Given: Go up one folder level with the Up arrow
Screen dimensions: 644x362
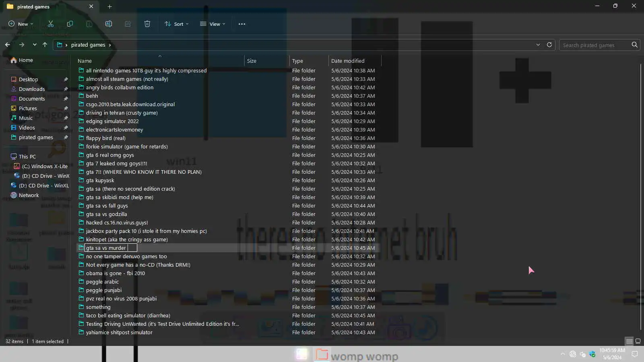Looking at the screenshot, I should pyautogui.click(x=45, y=45).
